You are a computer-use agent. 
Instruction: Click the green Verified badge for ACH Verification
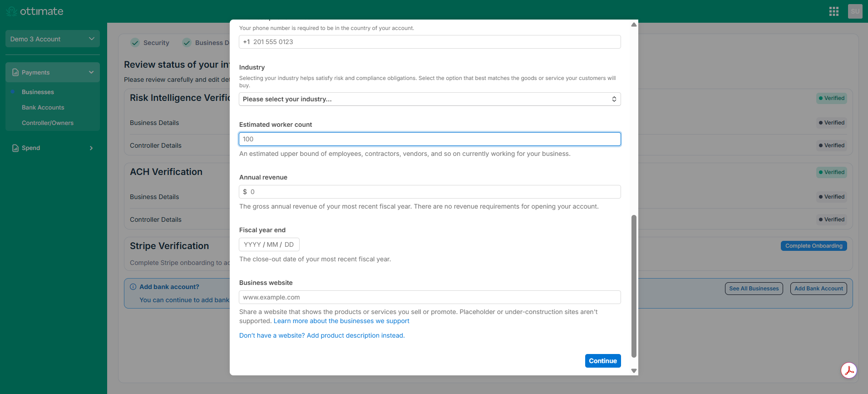click(x=831, y=172)
